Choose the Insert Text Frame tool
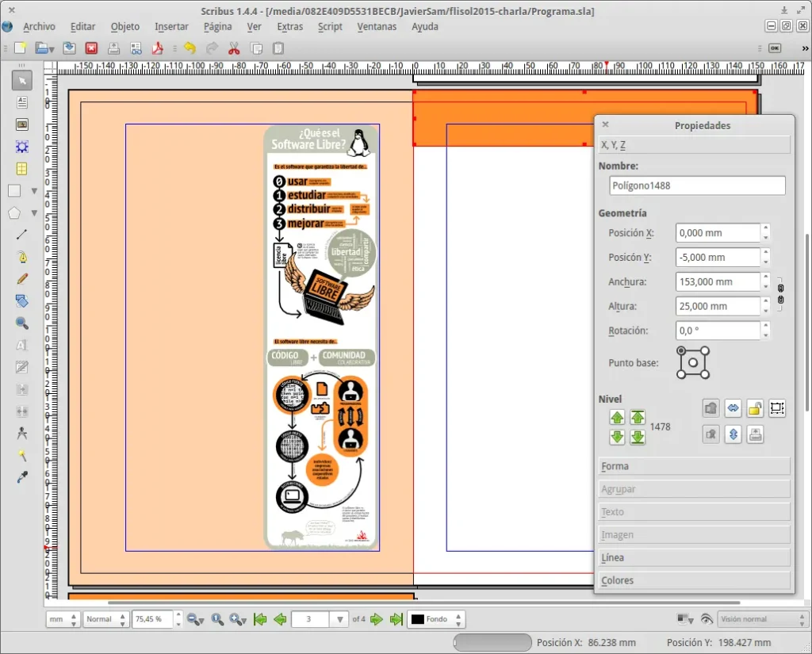The height and width of the screenshot is (654, 812). 21,102
